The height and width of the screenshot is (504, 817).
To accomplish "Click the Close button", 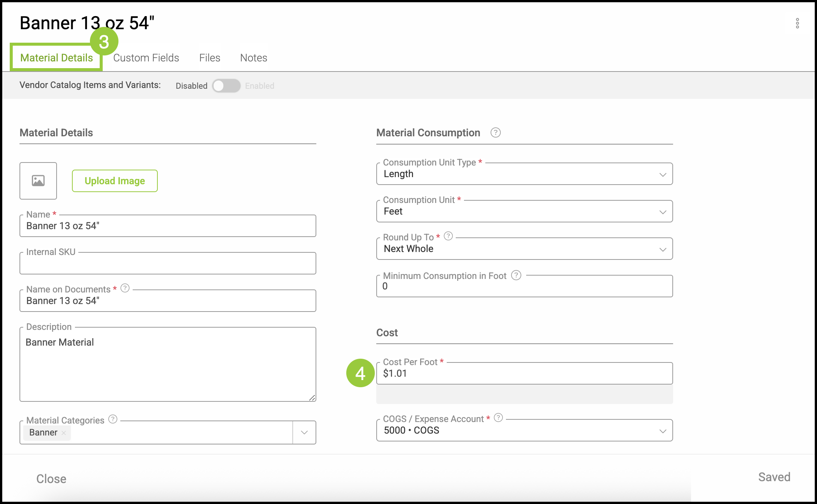I will pos(51,479).
